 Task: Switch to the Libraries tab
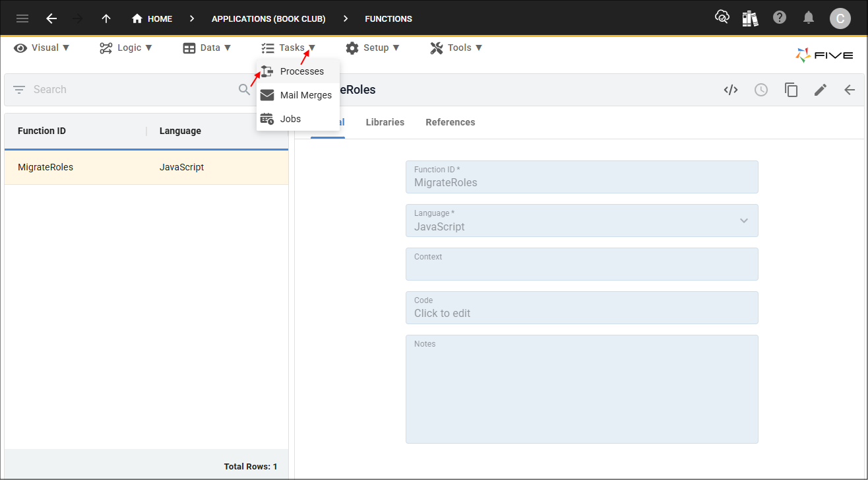(385, 122)
